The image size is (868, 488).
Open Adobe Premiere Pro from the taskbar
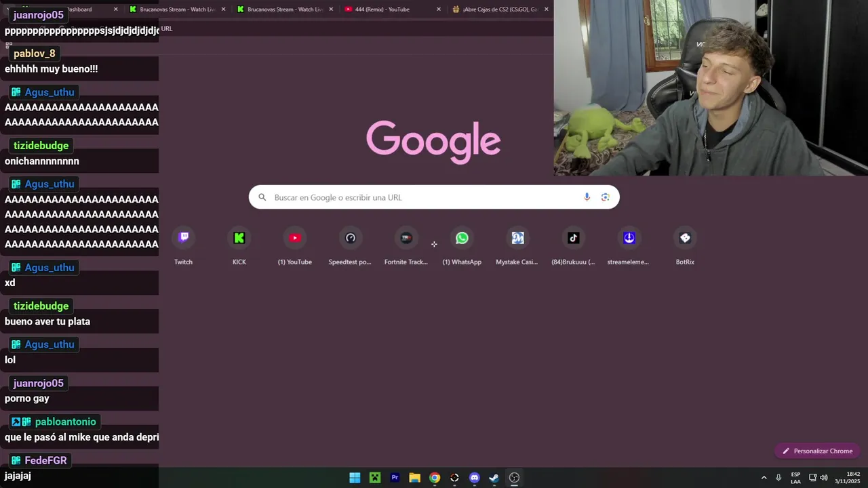pos(395,478)
